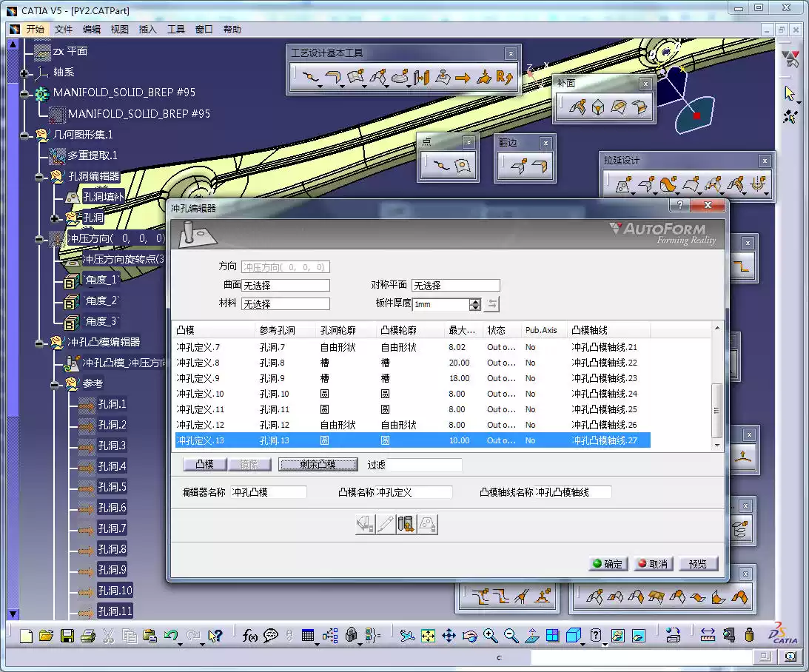
Task: Select the point creation tool in the 点 toolbar
Action: tap(441, 165)
